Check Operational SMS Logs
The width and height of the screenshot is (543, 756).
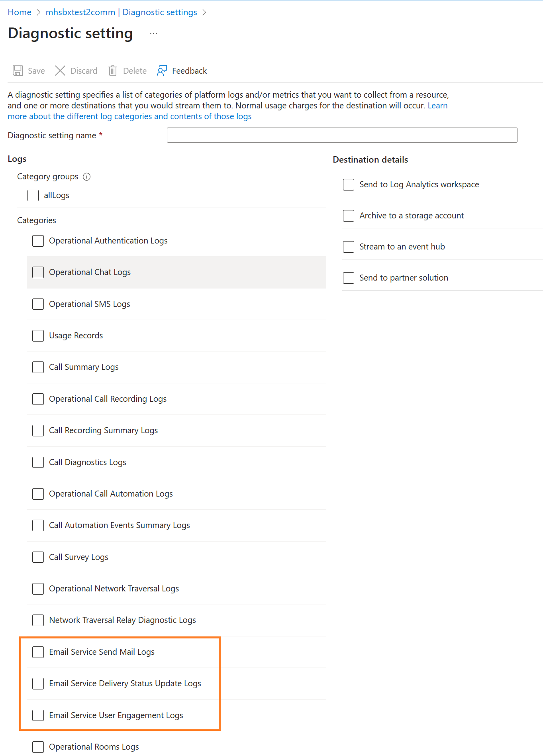pos(38,304)
